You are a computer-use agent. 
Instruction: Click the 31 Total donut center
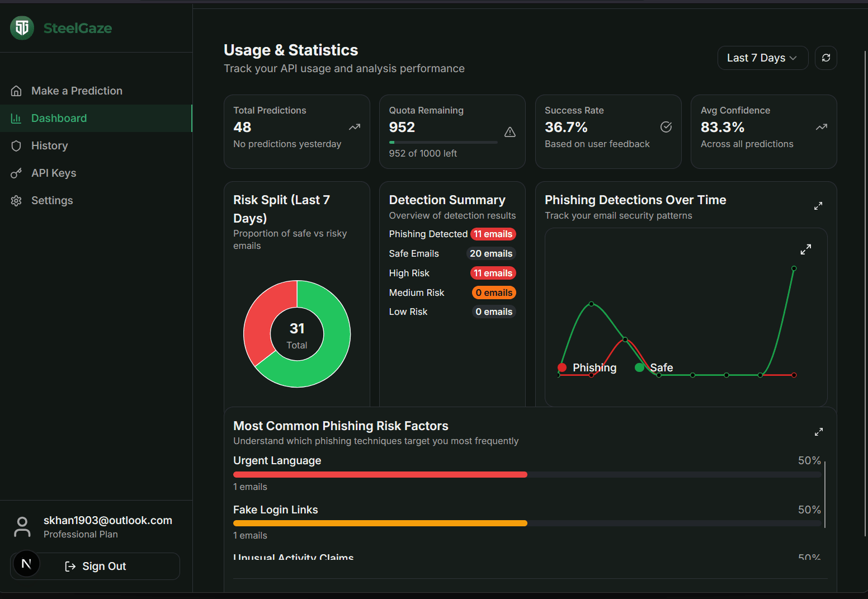pos(297,335)
